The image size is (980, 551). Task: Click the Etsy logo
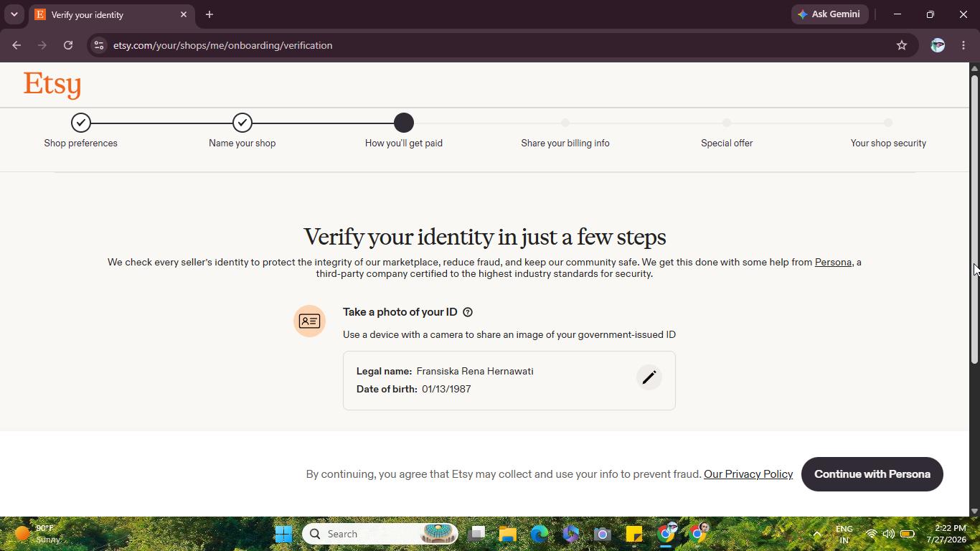click(x=52, y=85)
